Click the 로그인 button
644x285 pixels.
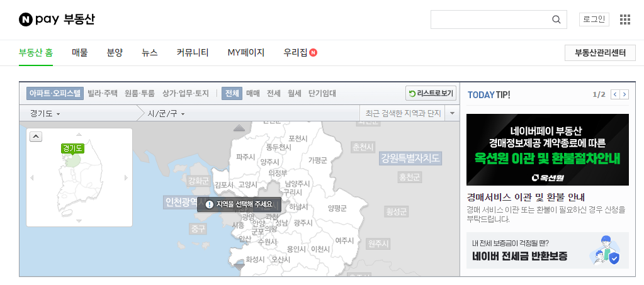[x=594, y=20]
